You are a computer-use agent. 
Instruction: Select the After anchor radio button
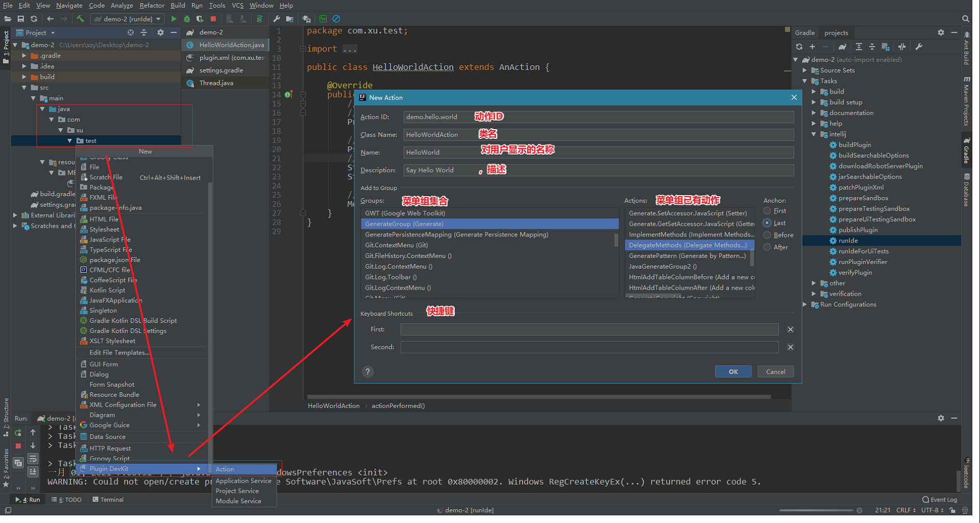(x=767, y=247)
